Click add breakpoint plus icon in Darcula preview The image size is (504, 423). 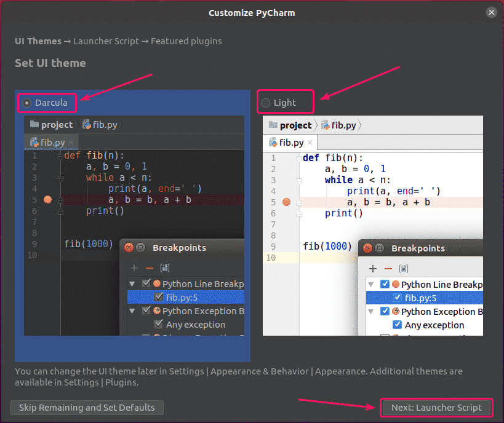click(x=134, y=267)
